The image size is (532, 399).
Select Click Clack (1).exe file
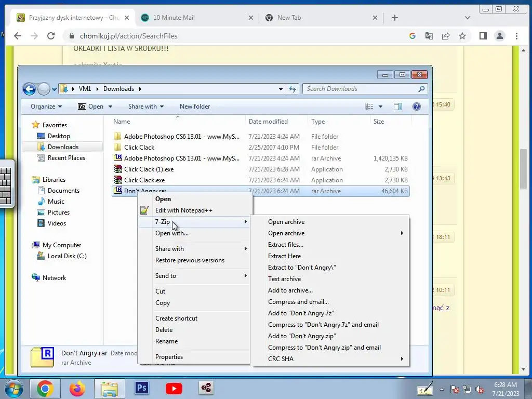click(x=149, y=169)
